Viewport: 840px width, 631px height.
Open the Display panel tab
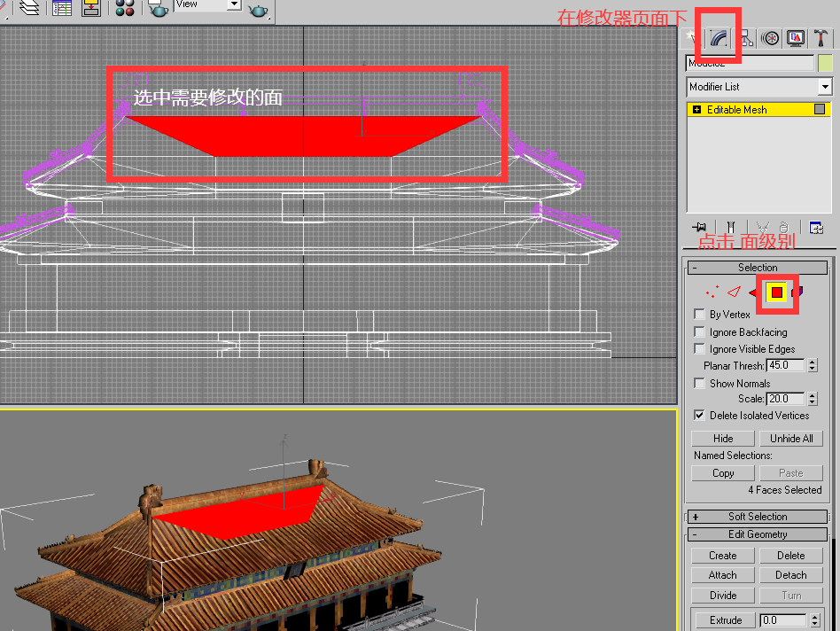(x=796, y=38)
